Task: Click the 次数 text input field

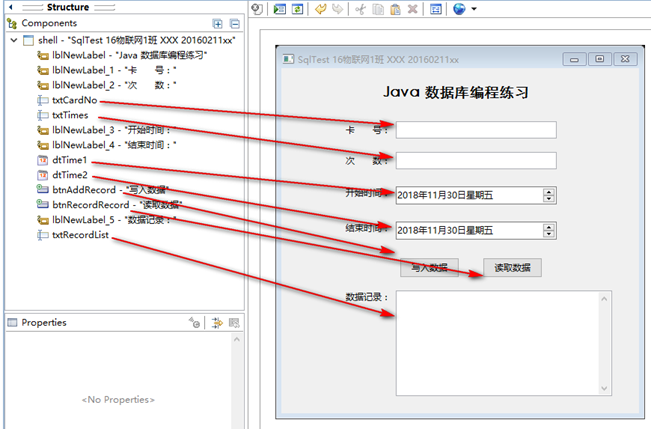Action: [x=476, y=161]
